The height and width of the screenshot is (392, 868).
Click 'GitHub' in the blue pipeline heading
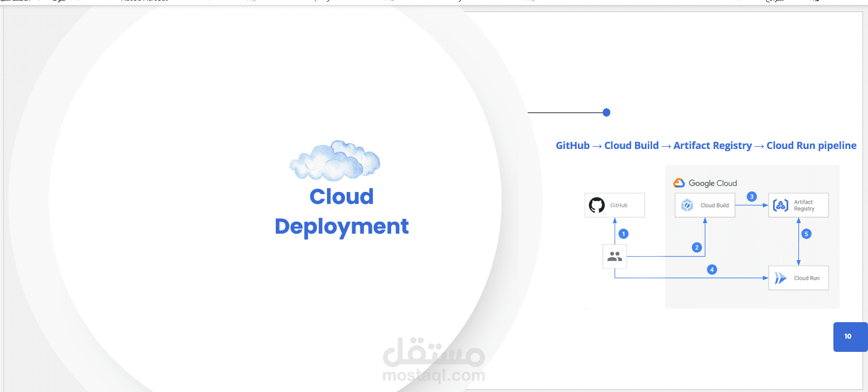tap(572, 146)
